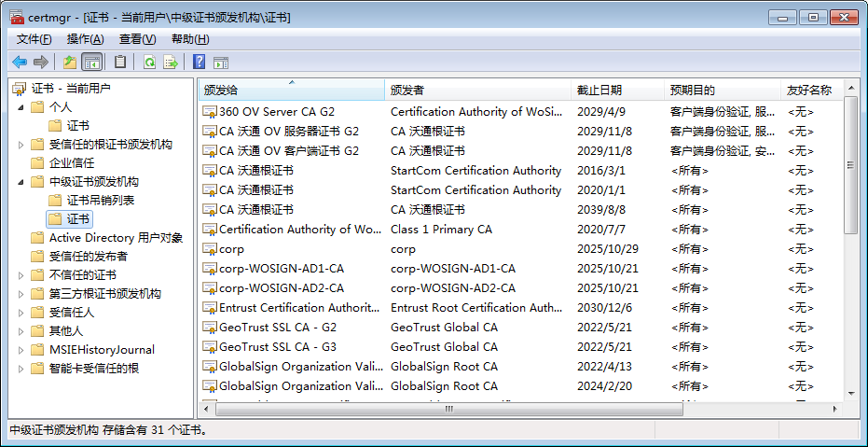868x447 pixels.
Task: Click the Class 1 Primary CA issuer cell
Action: pyautogui.click(x=441, y=230)
